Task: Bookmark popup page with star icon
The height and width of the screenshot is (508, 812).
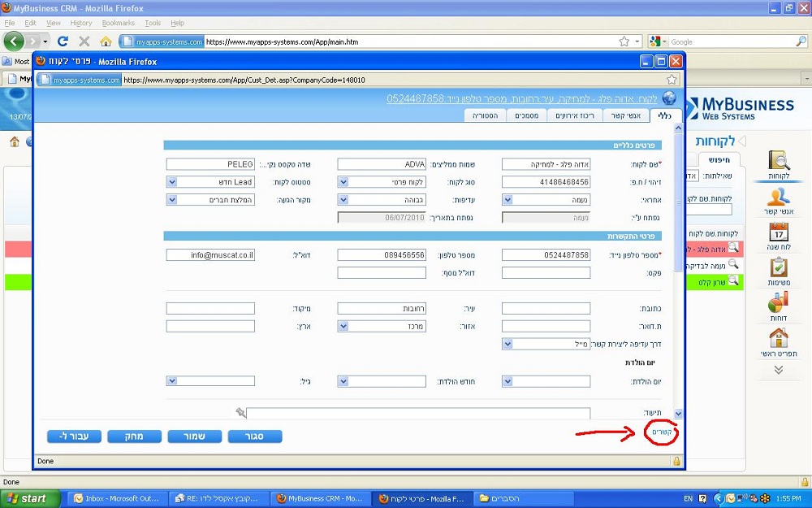Action: pyautogui.click(x=672, y=80)
